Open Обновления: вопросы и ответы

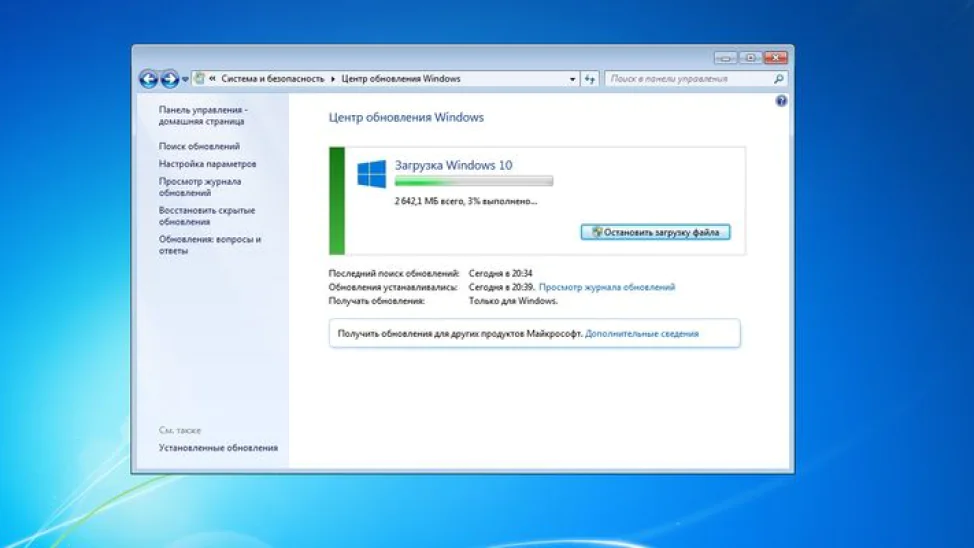tap(209, 245)
